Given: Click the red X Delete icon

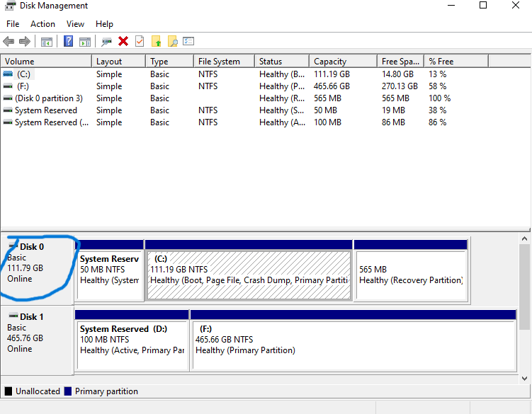Looking at the screenshot, I should tap(123, 41).
